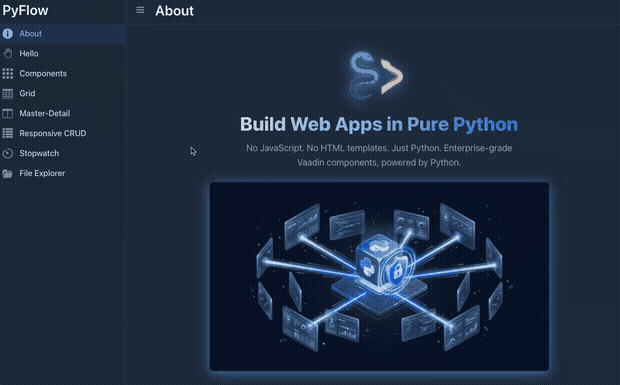
Task: Toggle the hamburger menu drawer button
Action: coord(140,10)
